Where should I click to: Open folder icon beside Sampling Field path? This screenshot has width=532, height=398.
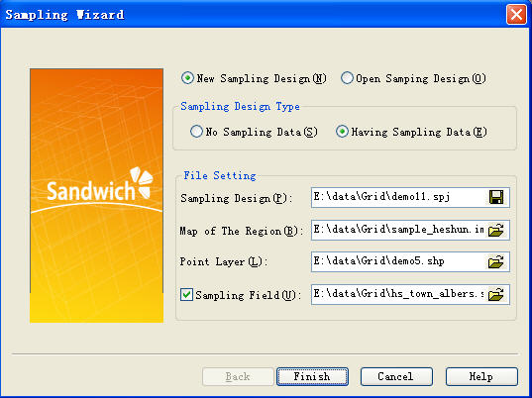point(496,294)
